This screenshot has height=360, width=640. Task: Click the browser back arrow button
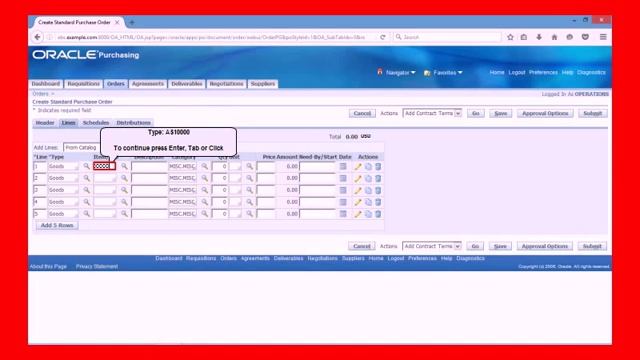37,37
